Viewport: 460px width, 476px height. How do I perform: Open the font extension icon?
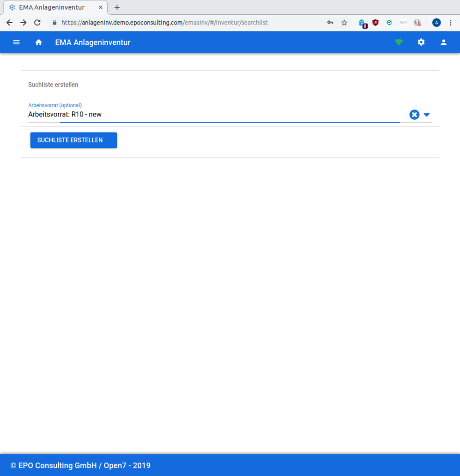[403, 23]
